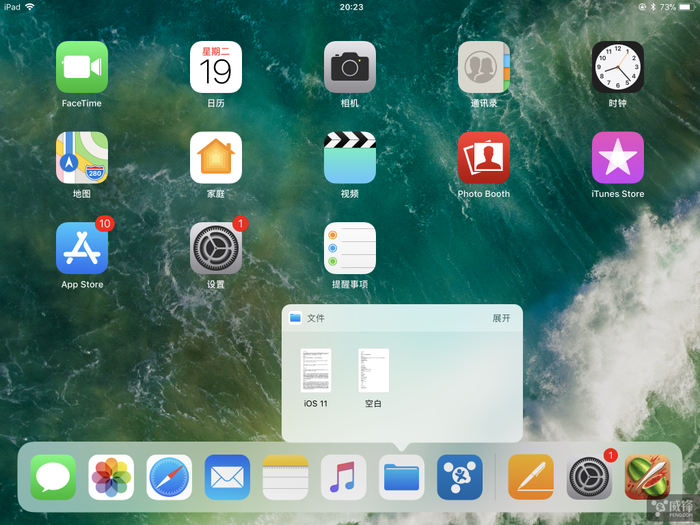Open Music in the dock
This screenshot has height=525, width=700.
pyautogui.click(x=343, y=477)
